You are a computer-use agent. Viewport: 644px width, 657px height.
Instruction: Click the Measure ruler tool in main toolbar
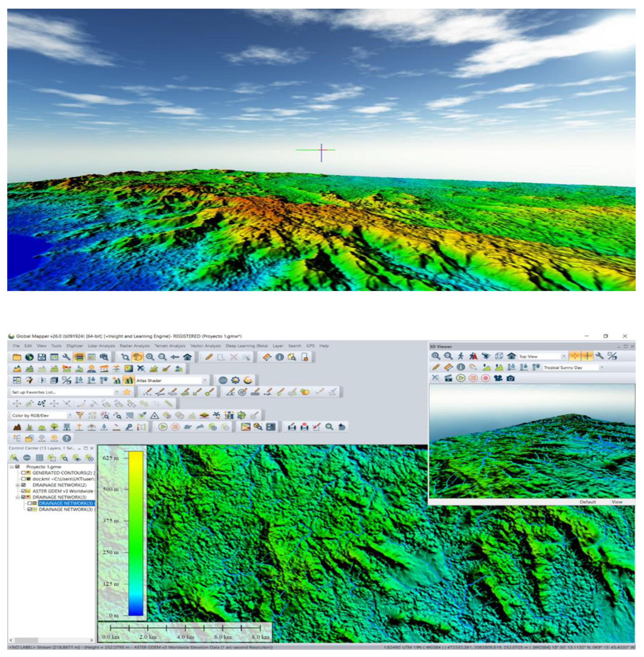click(x=267, y=357)
